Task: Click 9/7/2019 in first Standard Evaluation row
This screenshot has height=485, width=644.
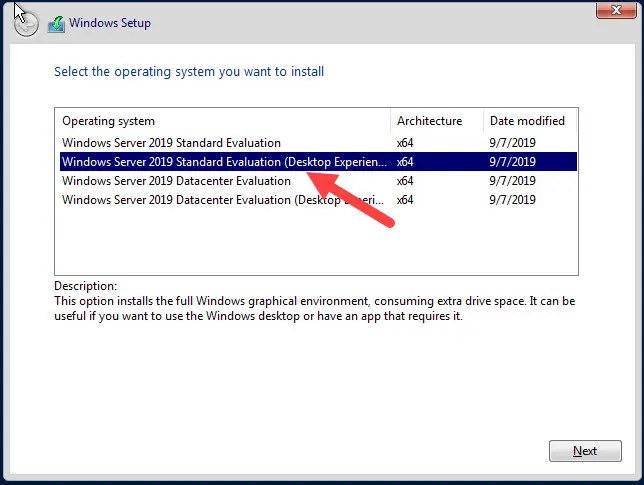Action: tap(512, 143)
